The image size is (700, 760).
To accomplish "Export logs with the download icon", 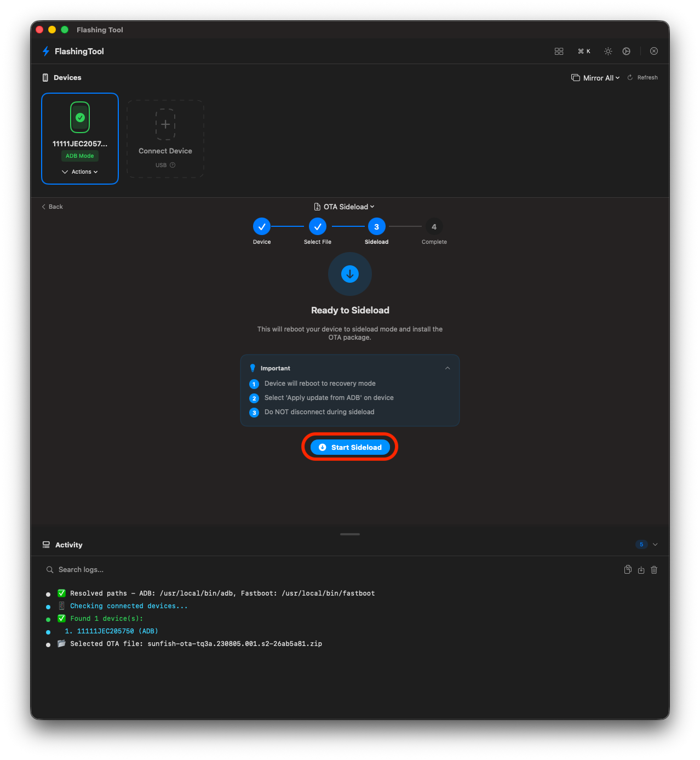I will click(x=641, y=570).
